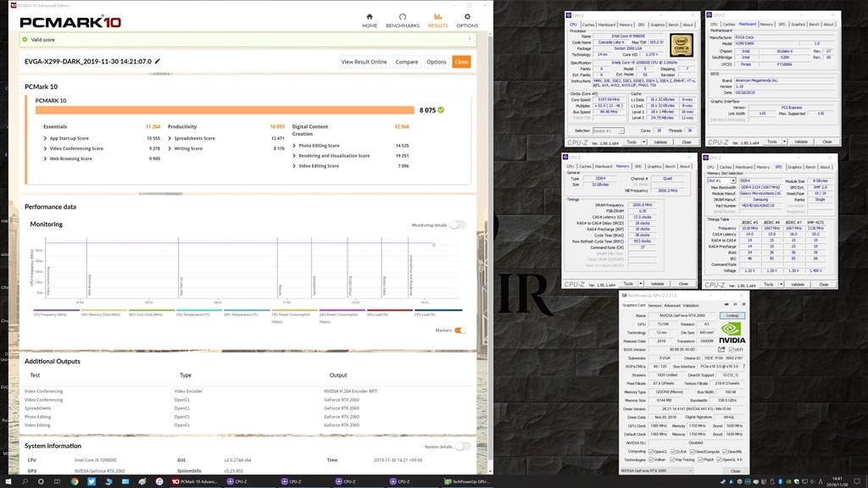Open taskbar search magnifier
The height and width of the screenshot is (488, 868).
(25, 481)
